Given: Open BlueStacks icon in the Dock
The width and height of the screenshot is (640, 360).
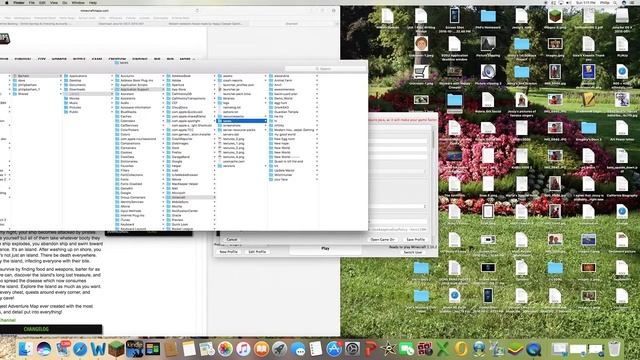Looking at the screenshot, I should pyautogui.click(x=516, y=349).
